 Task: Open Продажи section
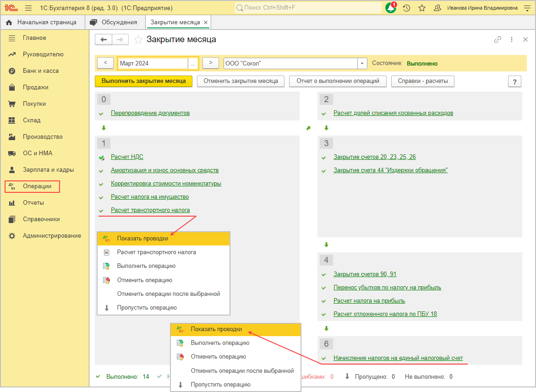click(36, 87)
